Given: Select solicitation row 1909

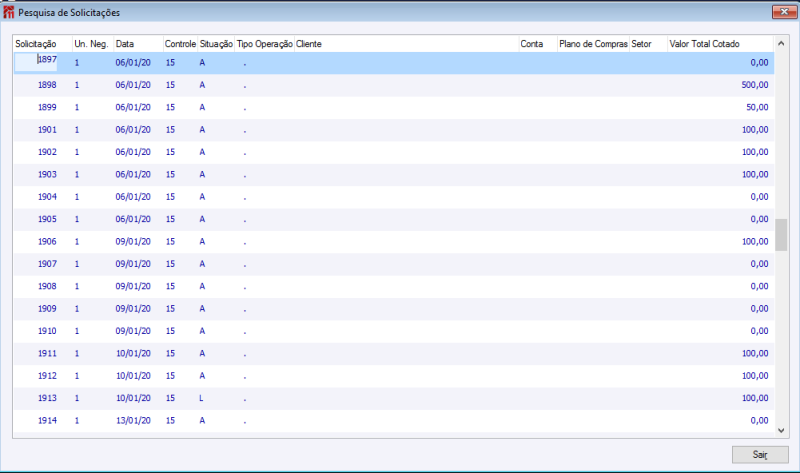Looking at the screenshot, I should point(394,309).
